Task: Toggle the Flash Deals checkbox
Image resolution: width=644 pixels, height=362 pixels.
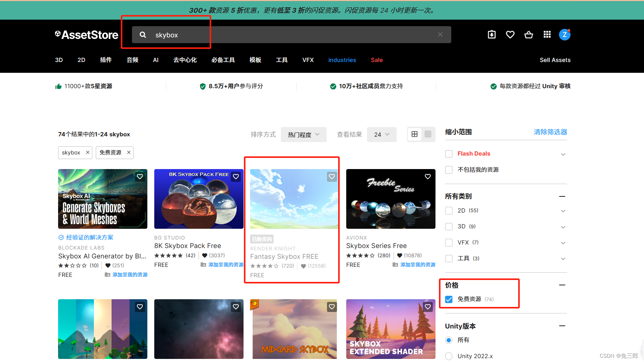Action: point(449,154)
